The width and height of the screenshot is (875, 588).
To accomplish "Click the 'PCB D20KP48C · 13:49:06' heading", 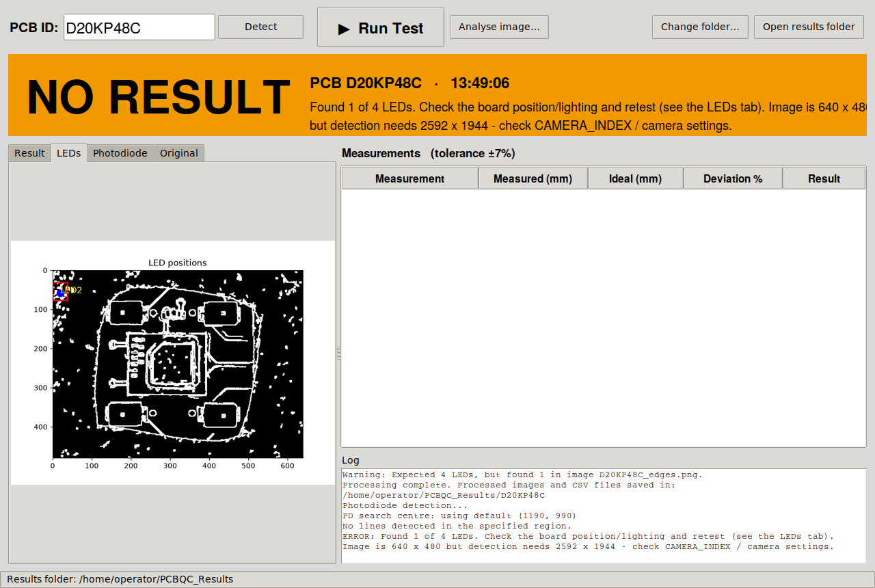I will [x=409, y=83].
